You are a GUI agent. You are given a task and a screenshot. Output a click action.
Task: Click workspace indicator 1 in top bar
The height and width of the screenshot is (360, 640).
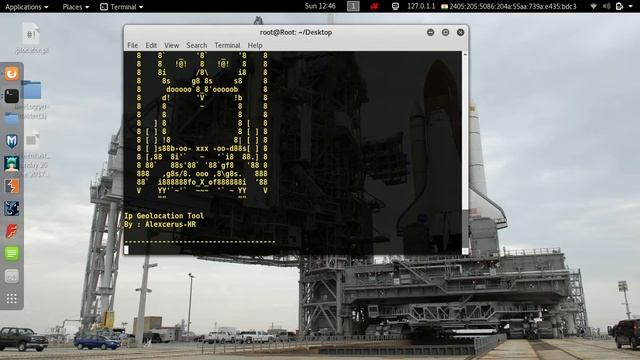tap(353, 6)
